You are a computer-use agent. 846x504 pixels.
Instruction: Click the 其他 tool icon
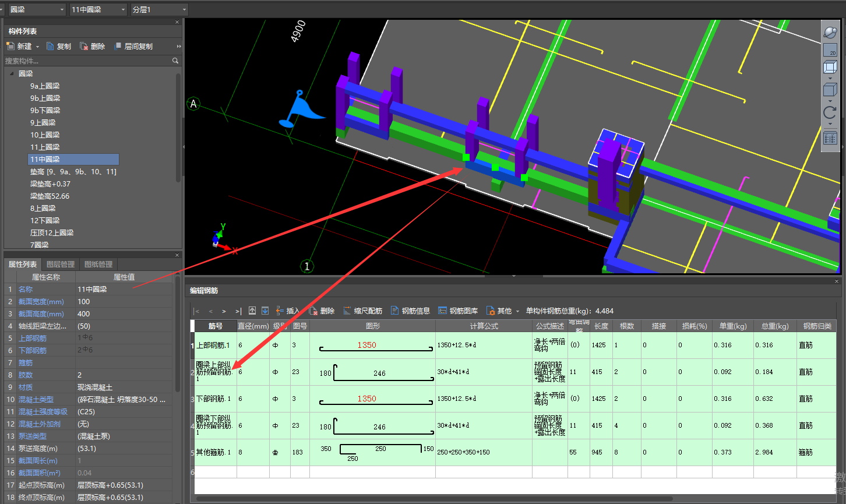pyautogui.click(x=490, y=311)
